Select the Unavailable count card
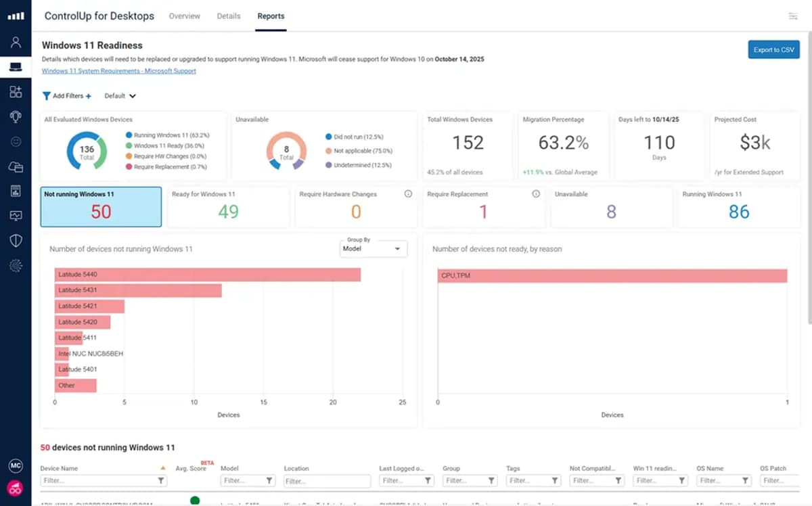This screenshot has height=506, width=812. [x=611, y=207]
